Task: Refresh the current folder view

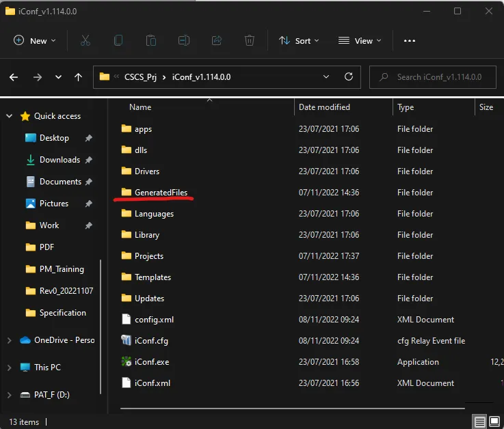Action: 349,77
